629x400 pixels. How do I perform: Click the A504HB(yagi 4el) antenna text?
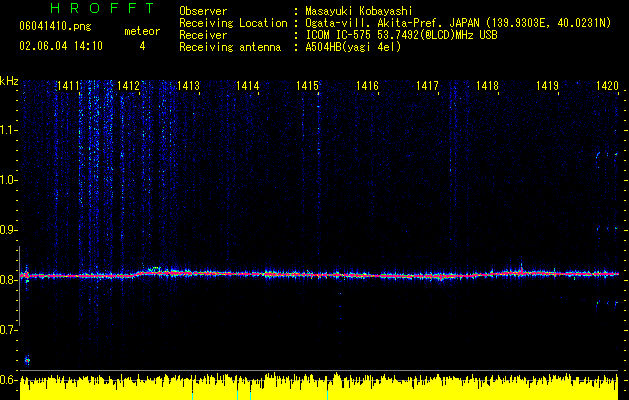click(x=353, y=47)
